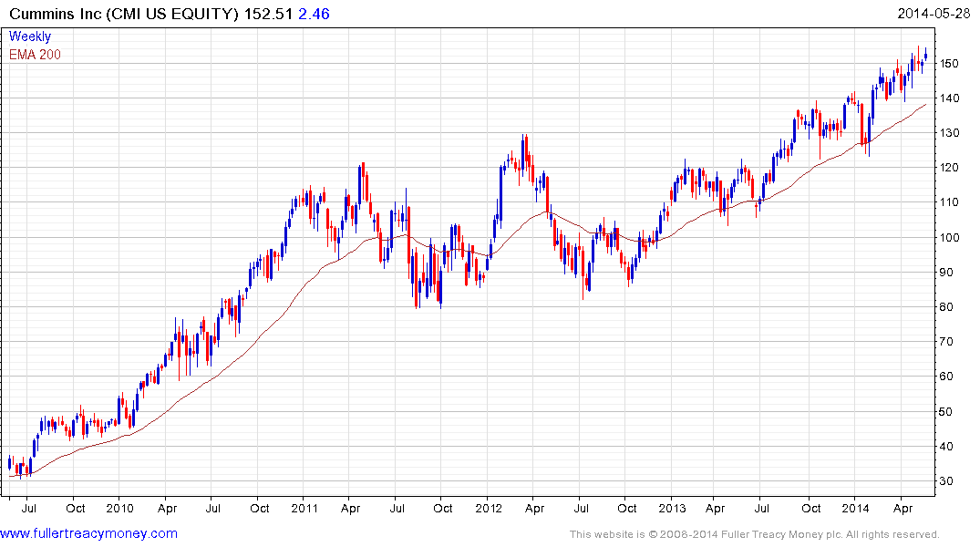
Task: Select the 'EMA 200' legend label
Action: (x=35, y=55)
